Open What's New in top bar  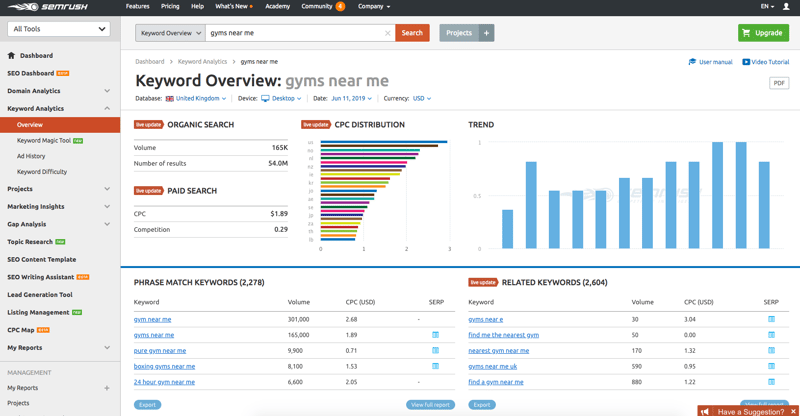pos(234,7)
